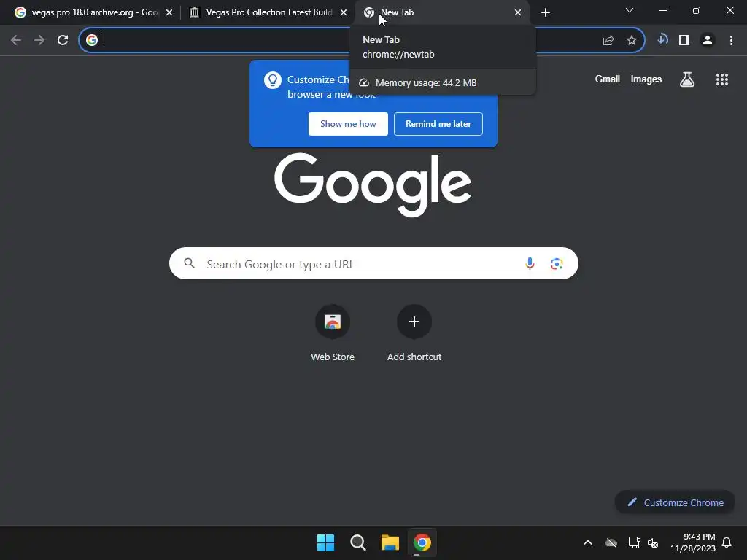
Task: Open the Gmail link
Action: 608,79
